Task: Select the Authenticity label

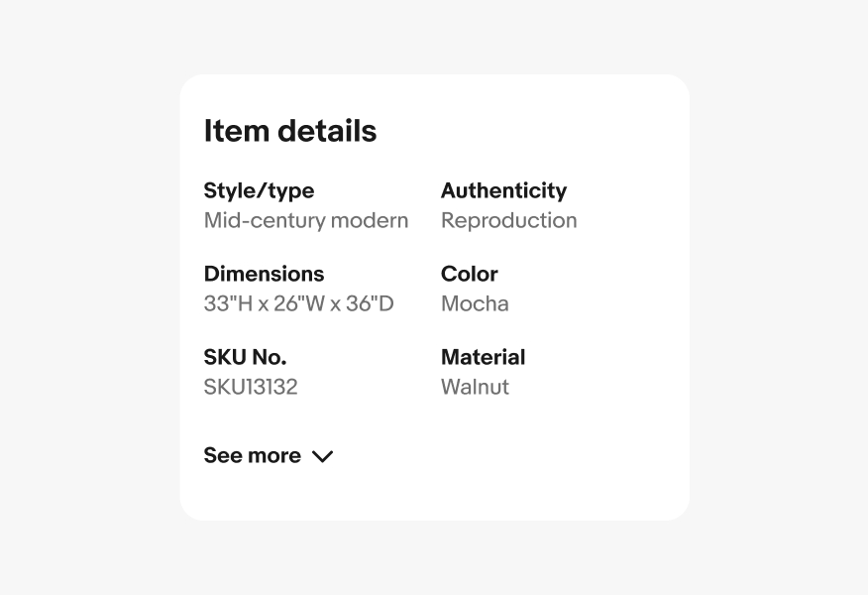Action: click(503, 190)
